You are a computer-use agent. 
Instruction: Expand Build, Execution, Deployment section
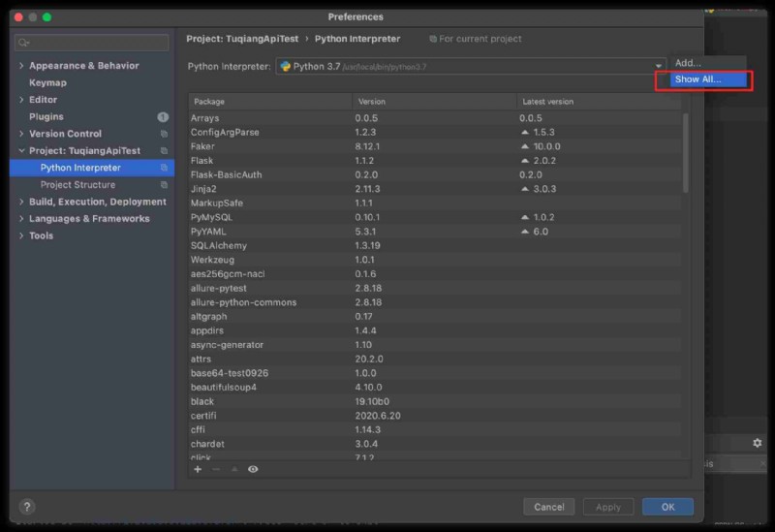21,202
